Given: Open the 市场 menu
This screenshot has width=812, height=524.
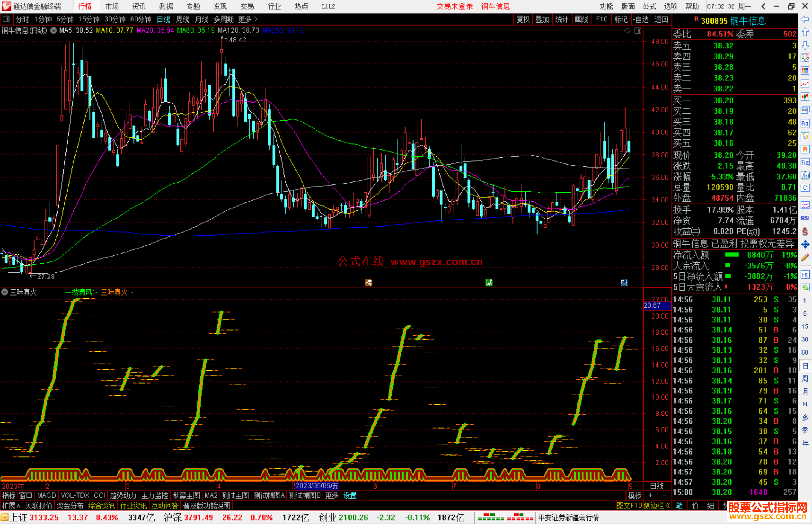Looking at the screenshot, I should 112,6.
